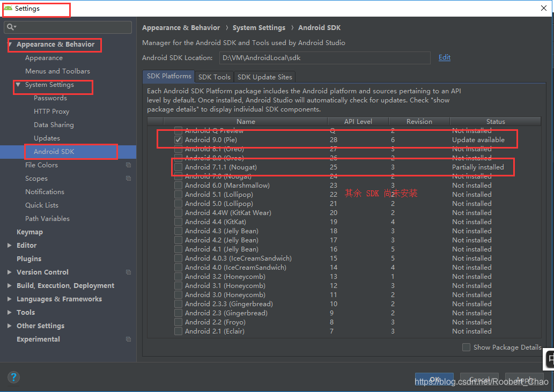Screen dimensions: 554x392
Task: Click Appearance & Behavior in the breadcrumb
Action: [181, 27]
